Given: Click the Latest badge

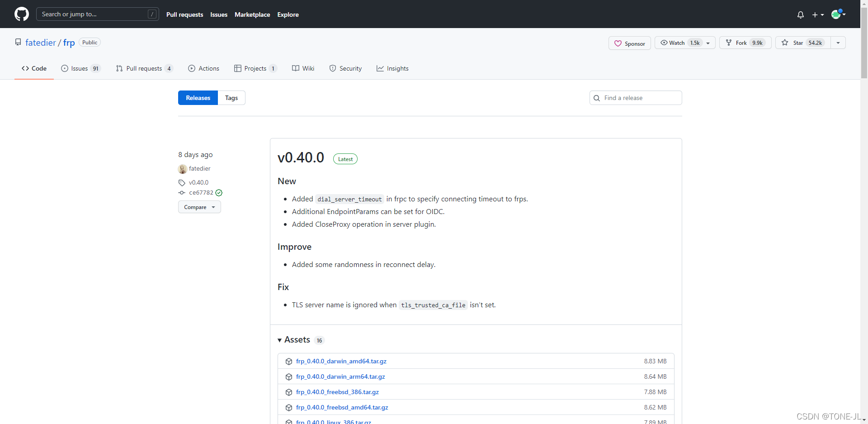Looking at the screenshot, I should coord(345,159).
